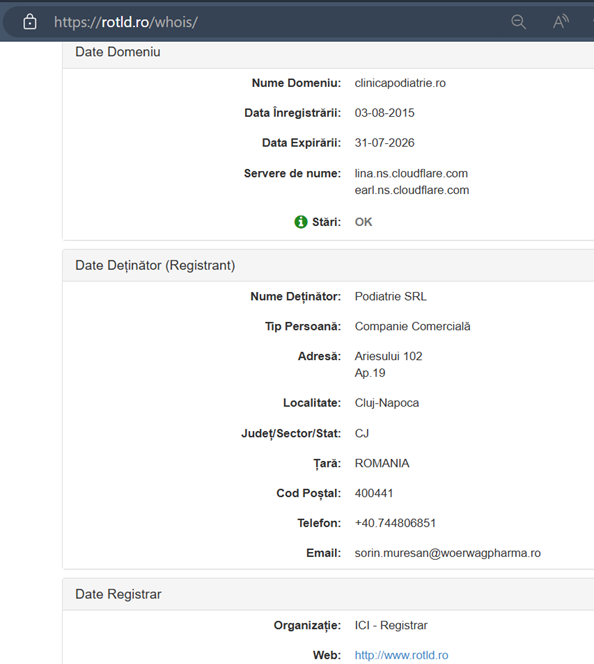The height and width of the screenshot is (664, 594).
Task: Click the ICI - Registrar organization text
Action: [391, 625]
